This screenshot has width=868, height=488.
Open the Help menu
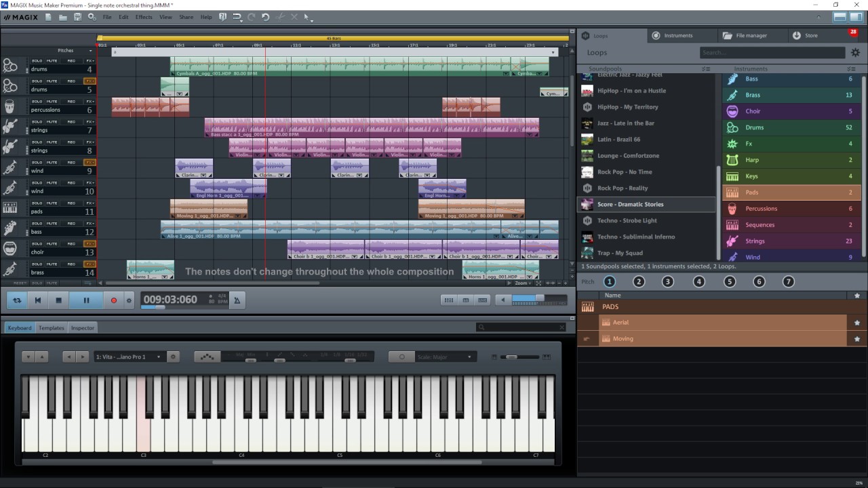206,17
